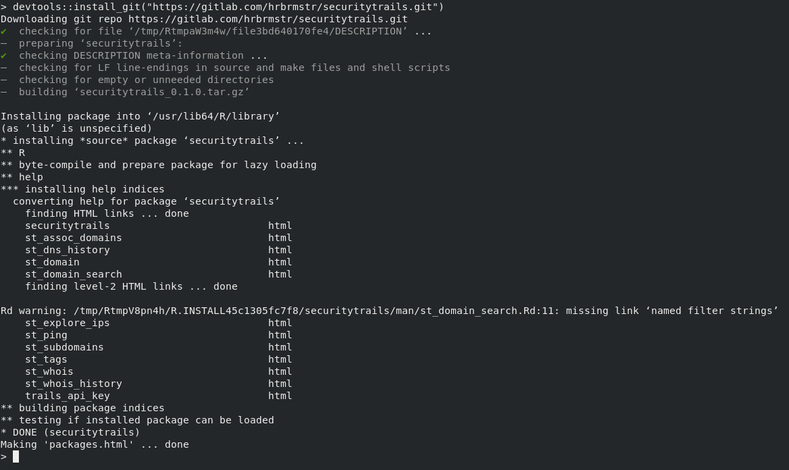Viewport: 789px width, 470px height.
Task: Click the terminal cursor block at the prompt
Action: tap(16, 456)
